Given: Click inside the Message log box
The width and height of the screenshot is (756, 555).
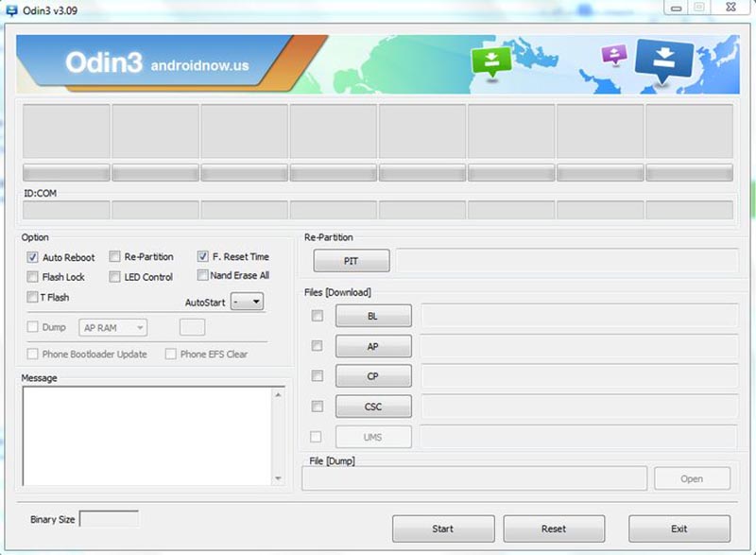Looking at the screenshot, I should (147, 436).
